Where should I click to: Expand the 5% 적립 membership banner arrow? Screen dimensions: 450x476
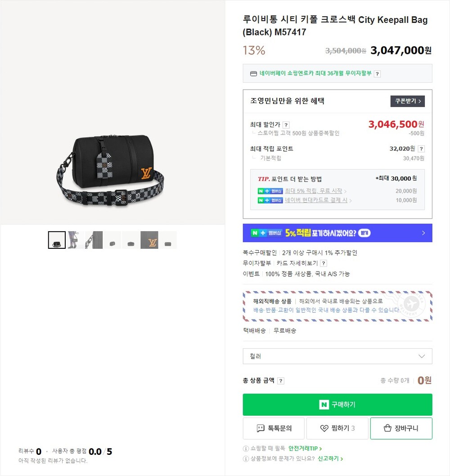coord(423,233)
